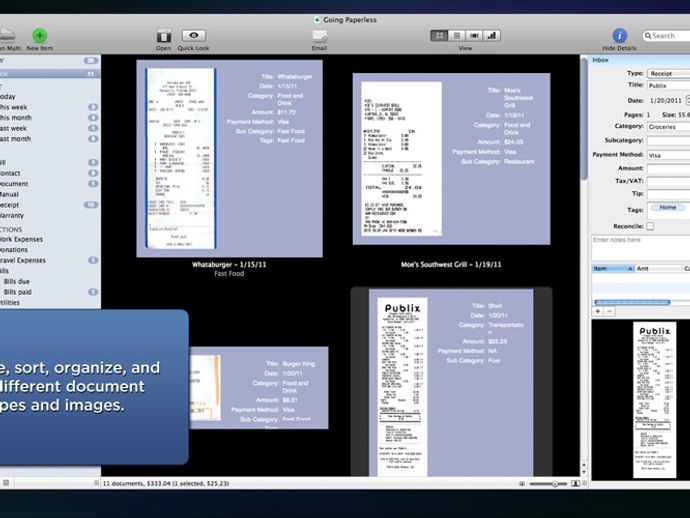Click the green New Item button

[x=40, y=36]
